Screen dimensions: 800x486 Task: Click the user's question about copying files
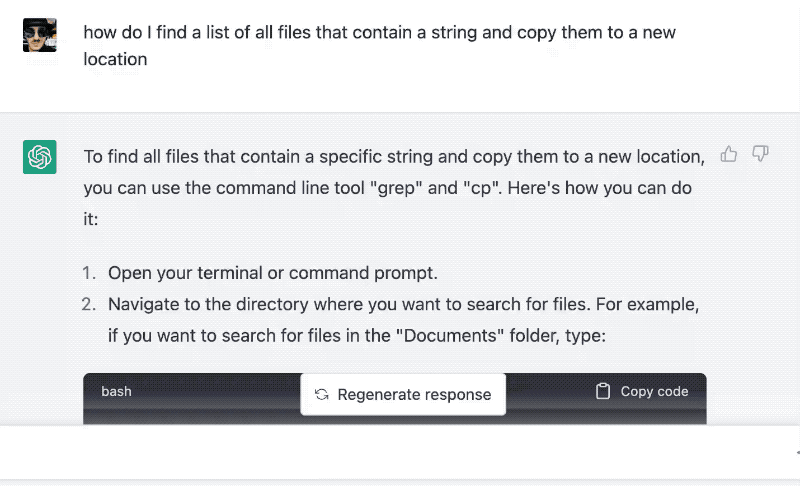coord(380,46)
